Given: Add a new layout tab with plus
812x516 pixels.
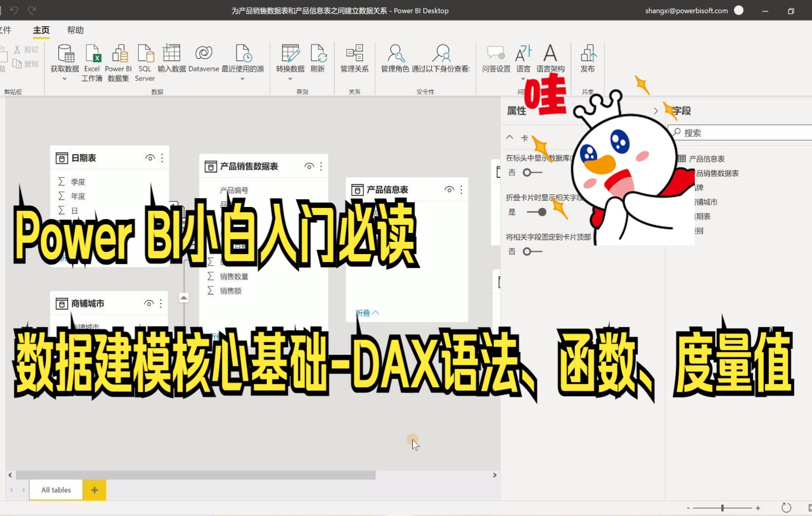Looking at the screenshot, I should 95,490.
